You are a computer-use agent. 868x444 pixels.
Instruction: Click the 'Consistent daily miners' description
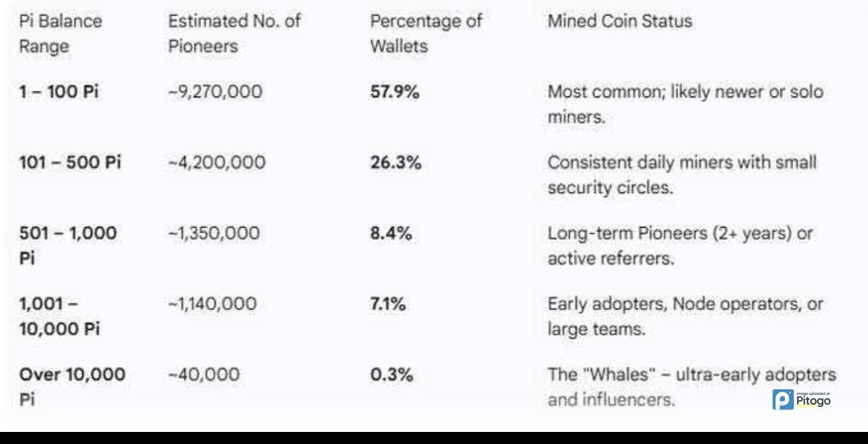(682, 175)
